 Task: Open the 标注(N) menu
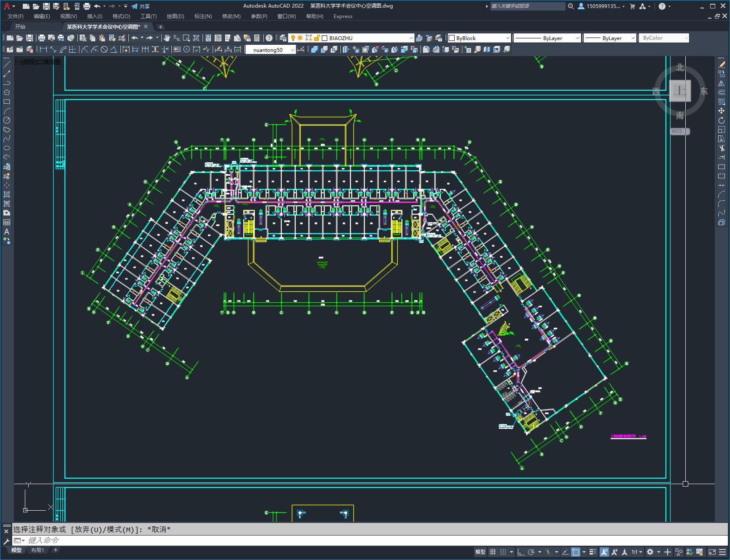[x=203, y=16]
